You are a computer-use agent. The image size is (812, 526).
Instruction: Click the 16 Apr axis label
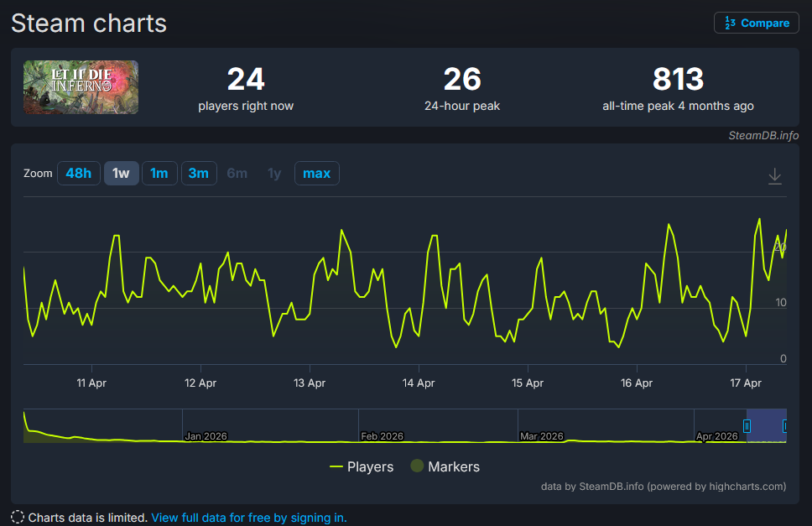(x=637, y=383)
